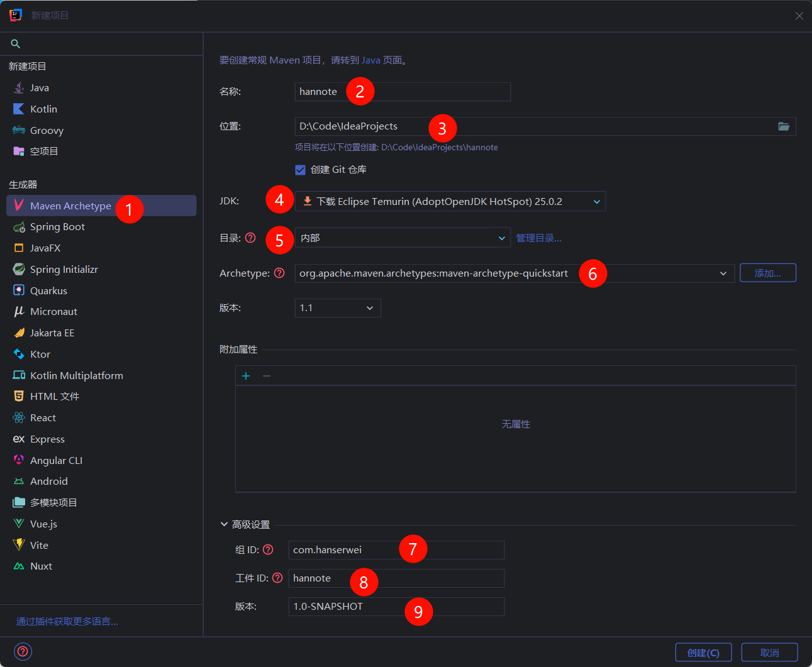The image size is (812, 667).
Task: Open the 管理目录... link
Action: pyautogui.click(x=538, y=238)
